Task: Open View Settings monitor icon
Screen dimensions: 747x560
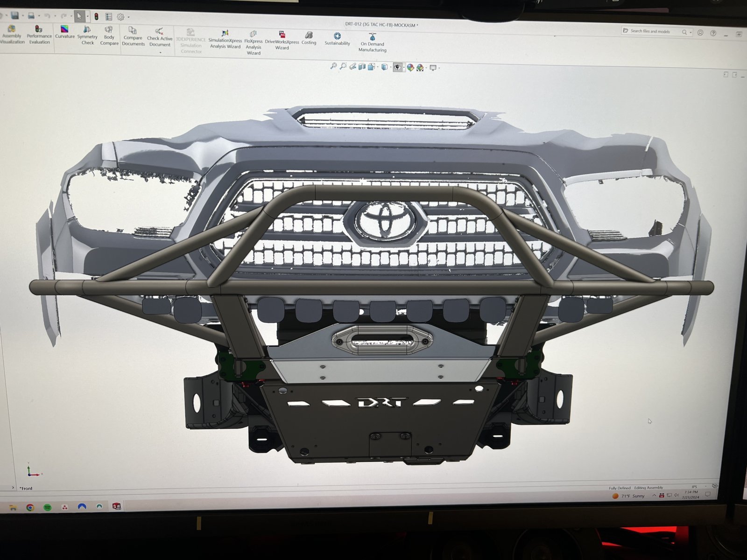Action: pyautogui.click(x=433, y=68)
